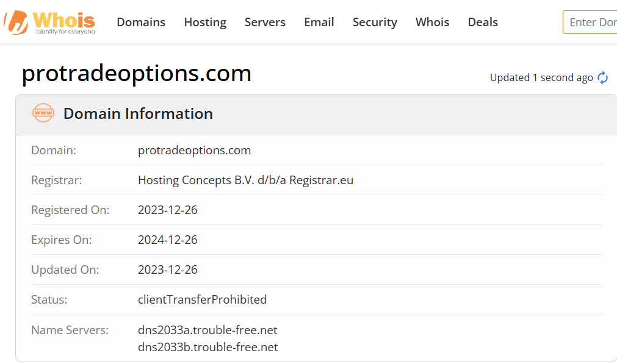The height and width of the screenshot is (364, 617).
Task: Click the Registrar: label
Action: tap(57, 180)
